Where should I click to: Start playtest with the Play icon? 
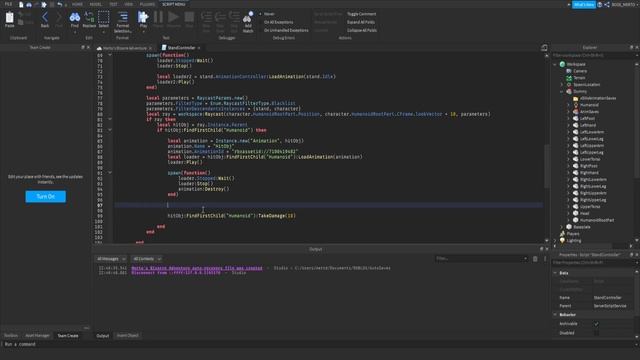143,17
